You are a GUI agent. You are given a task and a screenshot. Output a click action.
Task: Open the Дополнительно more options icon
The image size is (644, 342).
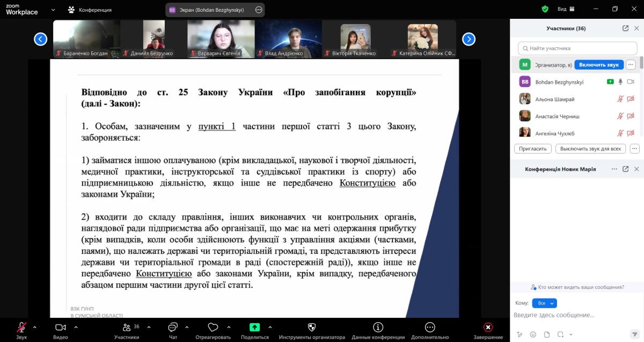[429, 328]
